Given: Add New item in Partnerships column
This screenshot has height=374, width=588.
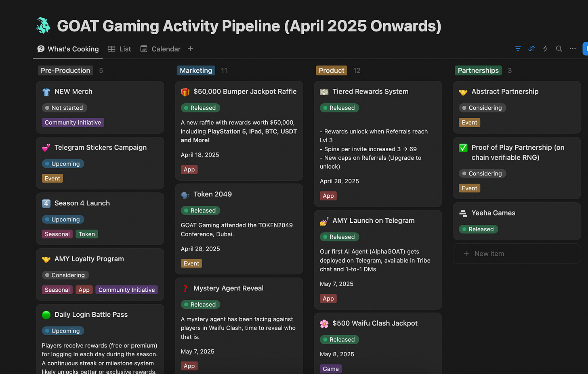Looking at the screenshot, I should pyautogui.click(x=517, y=253).
